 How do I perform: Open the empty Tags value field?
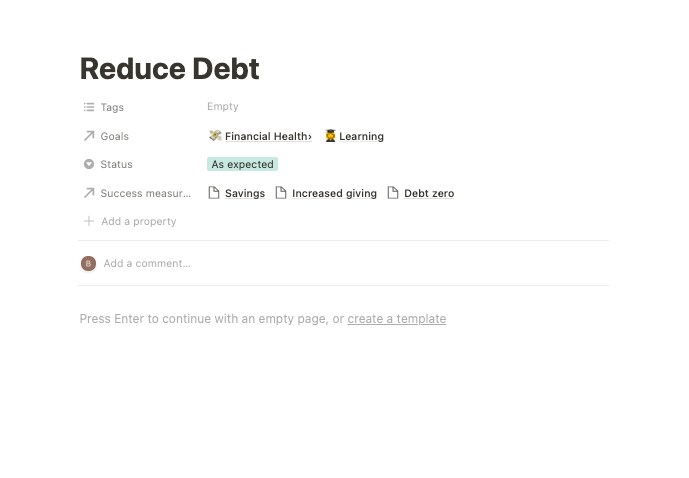coord(223,106)
